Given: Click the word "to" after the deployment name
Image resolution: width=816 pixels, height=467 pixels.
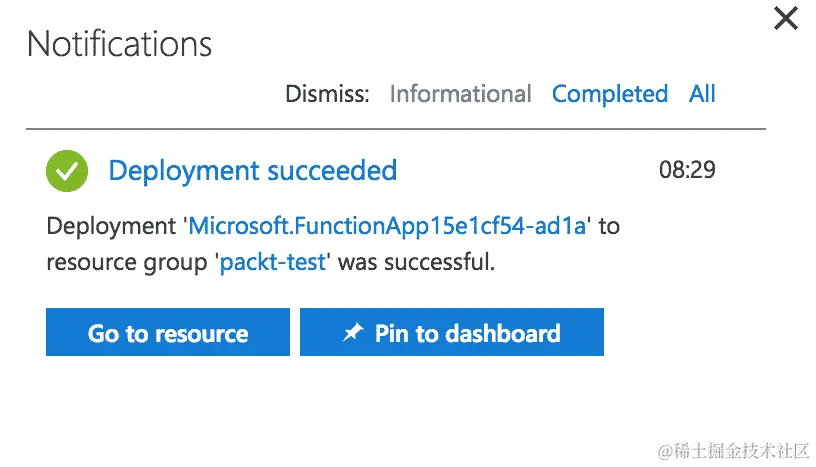Looking at the screenshot, I should (609, 226).
